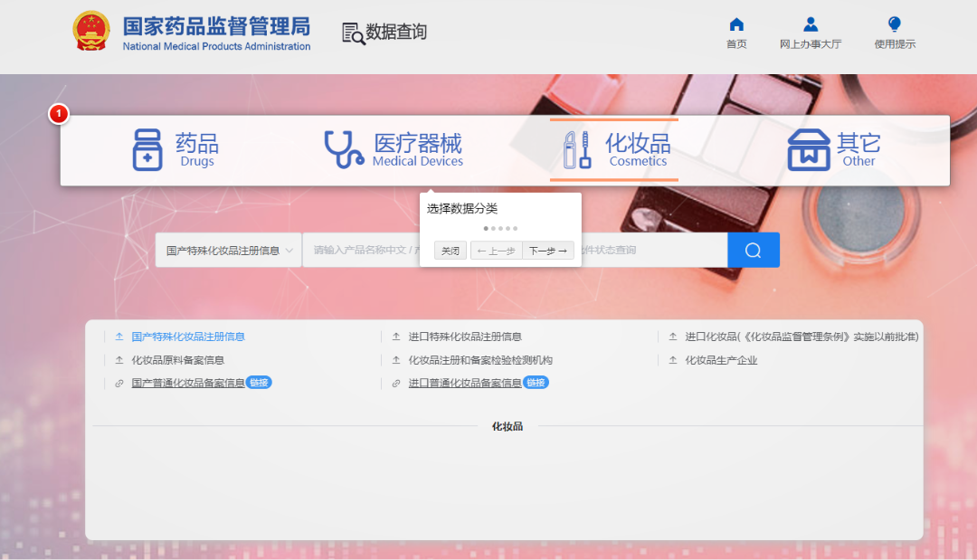
Task: Close the guide popup with 关闭
Action: 450,251
